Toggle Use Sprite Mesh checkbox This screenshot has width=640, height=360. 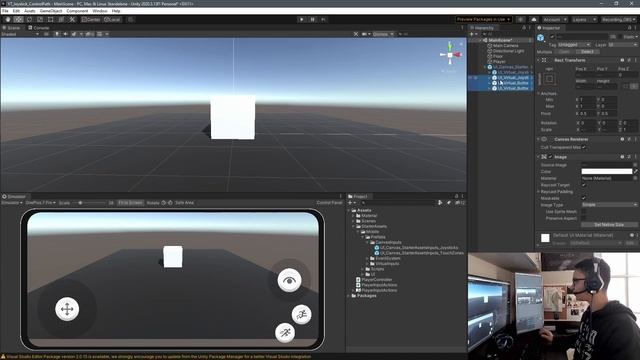(x=584, y=211)
